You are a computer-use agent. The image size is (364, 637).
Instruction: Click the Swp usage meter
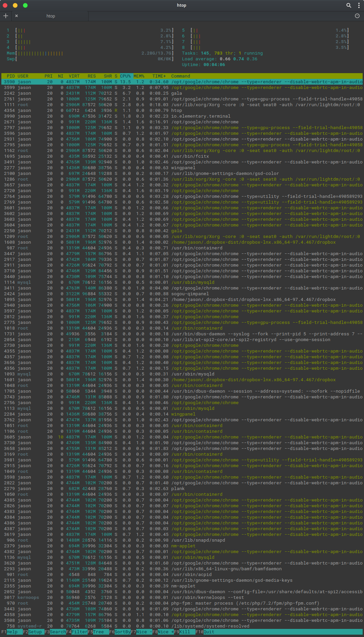[90, 59]
